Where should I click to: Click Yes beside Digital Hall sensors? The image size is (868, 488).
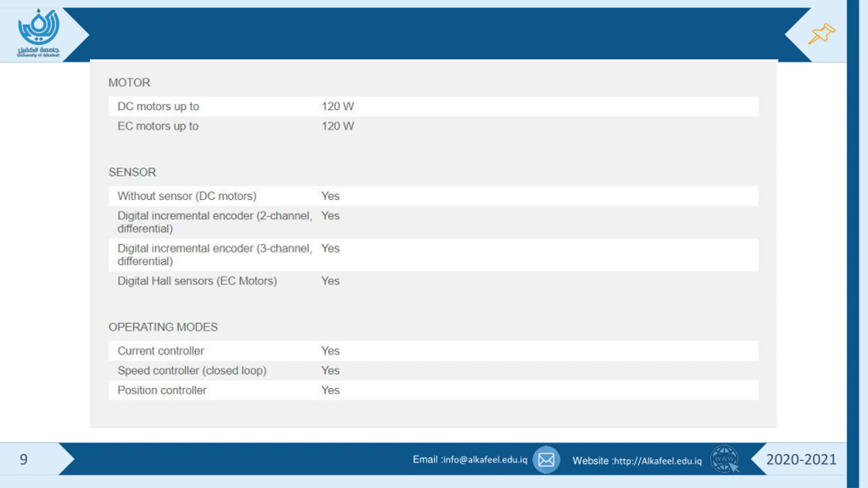click(x=330, y=281)
